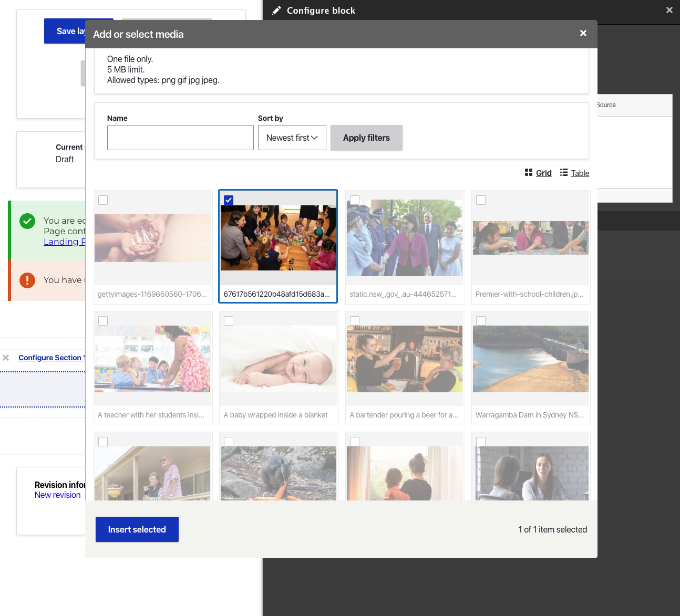Open the Sort by Newest first dropdown

292,138
